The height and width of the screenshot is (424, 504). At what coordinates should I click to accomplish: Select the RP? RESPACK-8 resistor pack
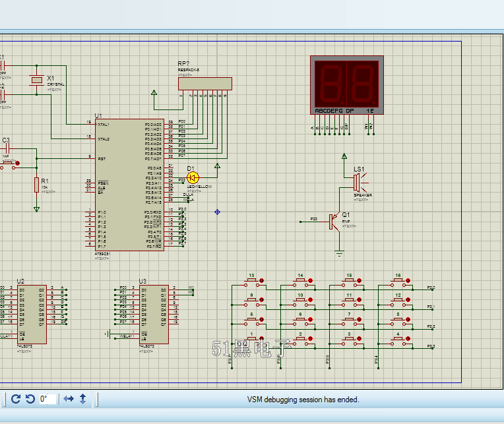point(205,83)
